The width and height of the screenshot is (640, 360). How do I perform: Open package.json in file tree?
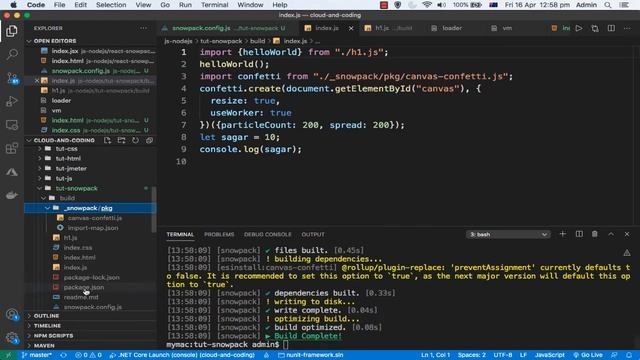pyautogui.click(x=84, y=287)
